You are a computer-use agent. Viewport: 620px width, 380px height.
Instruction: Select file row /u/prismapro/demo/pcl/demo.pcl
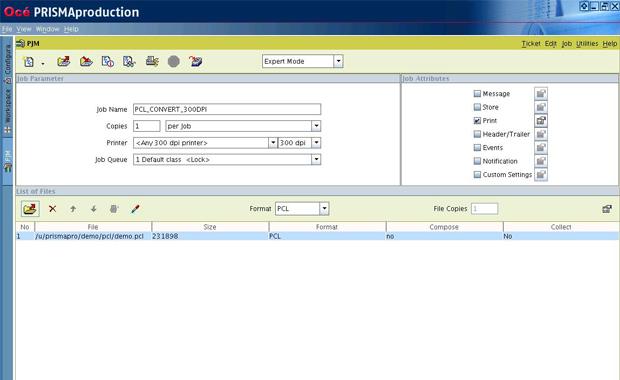(x=318, y=236)
